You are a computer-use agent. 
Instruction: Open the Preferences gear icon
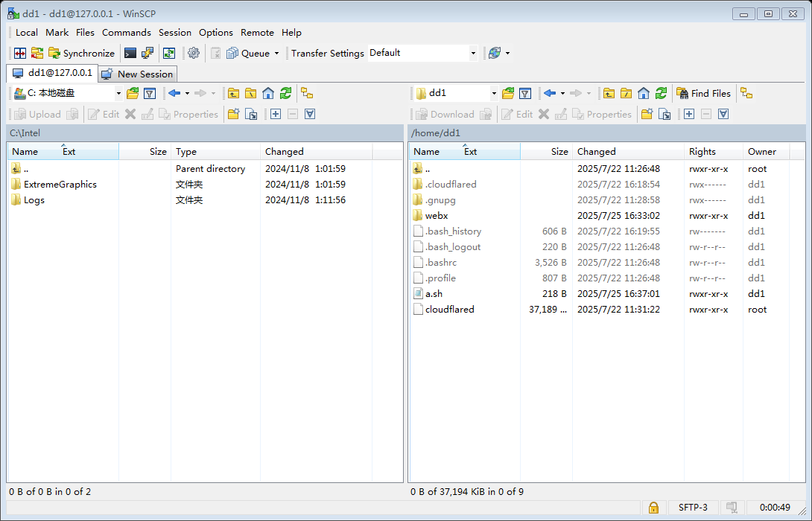(194, 53)
